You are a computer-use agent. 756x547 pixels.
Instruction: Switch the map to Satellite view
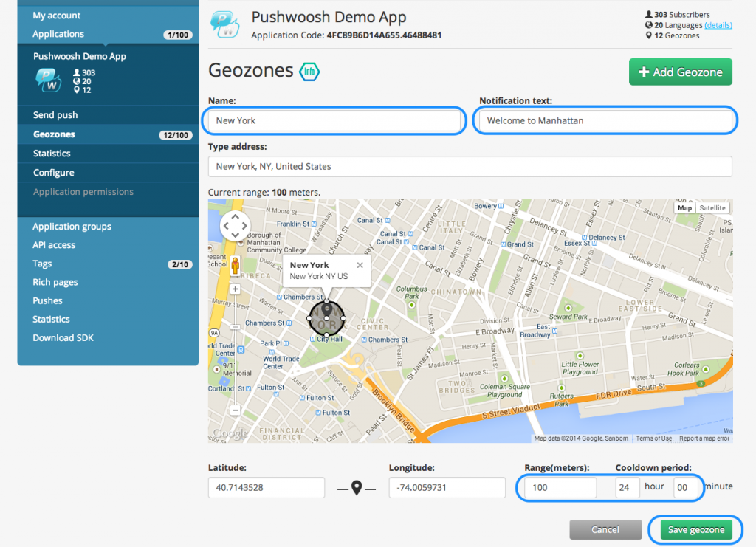[712, 207]
